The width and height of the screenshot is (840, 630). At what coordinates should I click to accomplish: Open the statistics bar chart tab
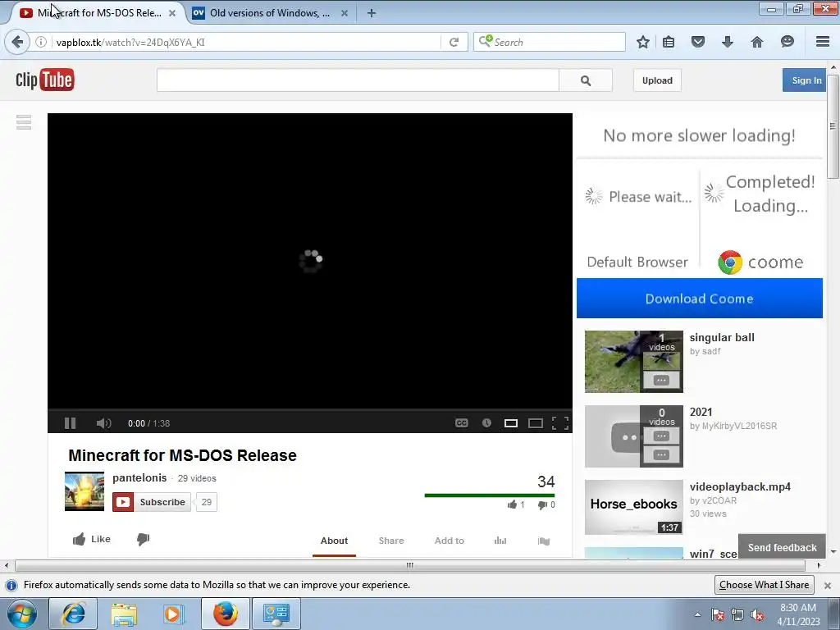500,541
